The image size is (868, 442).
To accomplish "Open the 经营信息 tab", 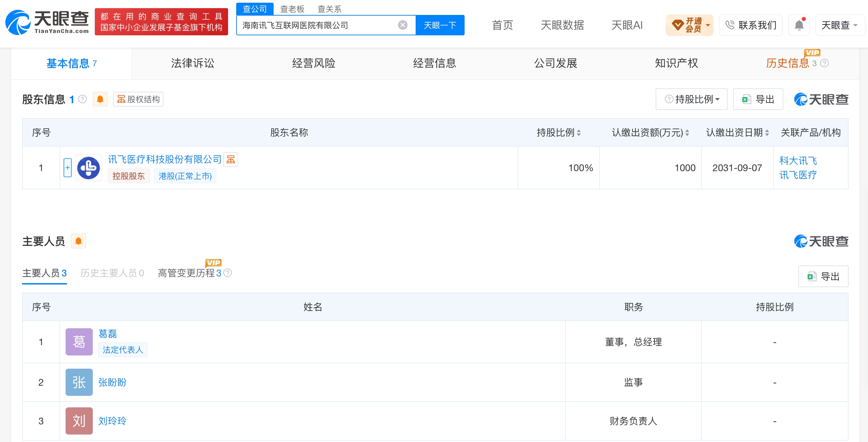I will (x=435, y=63).
